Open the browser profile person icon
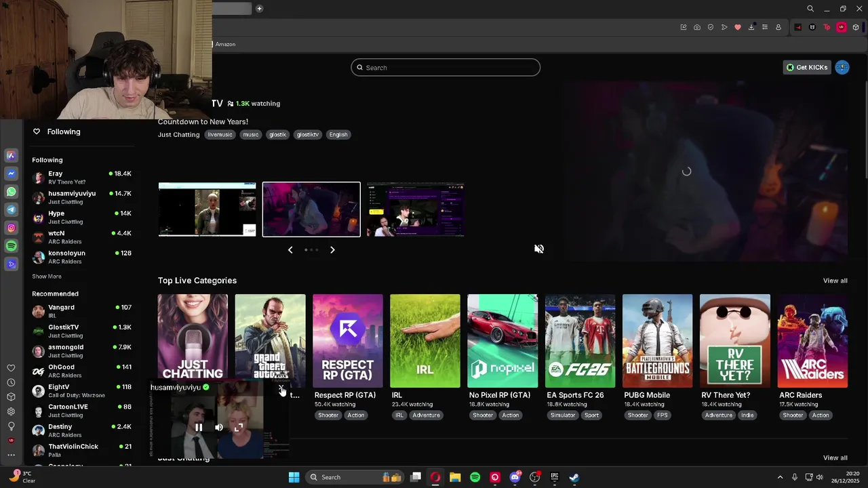 pos(778,27)
